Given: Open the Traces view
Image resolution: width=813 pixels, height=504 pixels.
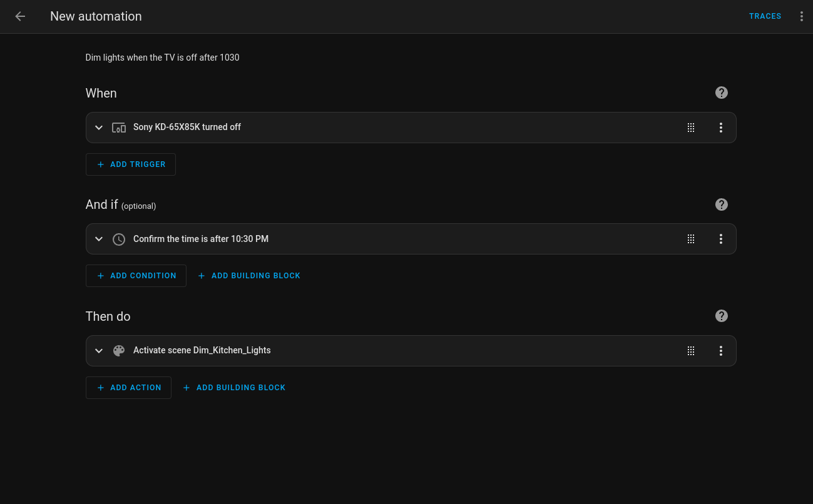Looking at the screenshot, I should pyautogui.click(x=765, y=16).
